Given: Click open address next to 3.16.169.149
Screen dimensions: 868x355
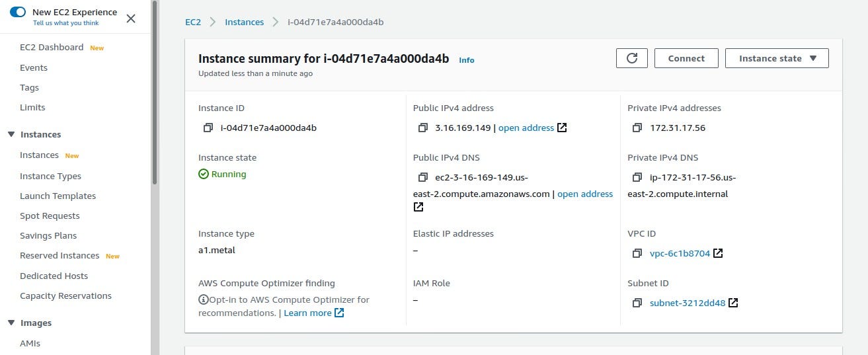Looking at the screenshot, I should tap(526, 128).
